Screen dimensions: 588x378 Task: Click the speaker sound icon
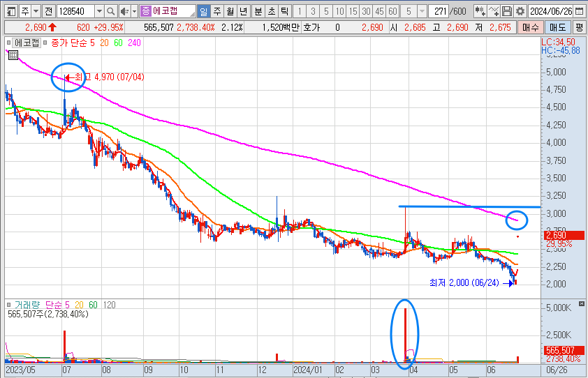pyautogui.click(x=124, y=11)
